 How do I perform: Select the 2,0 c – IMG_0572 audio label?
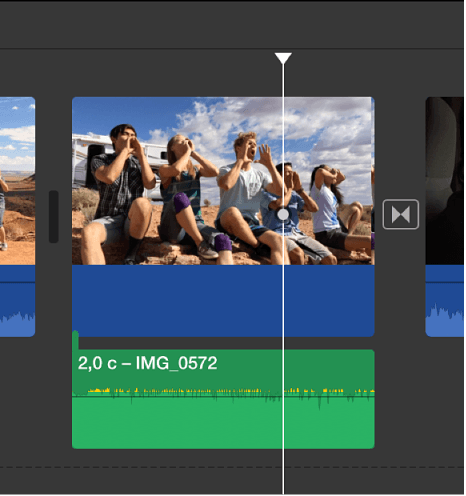coord(148,364)
